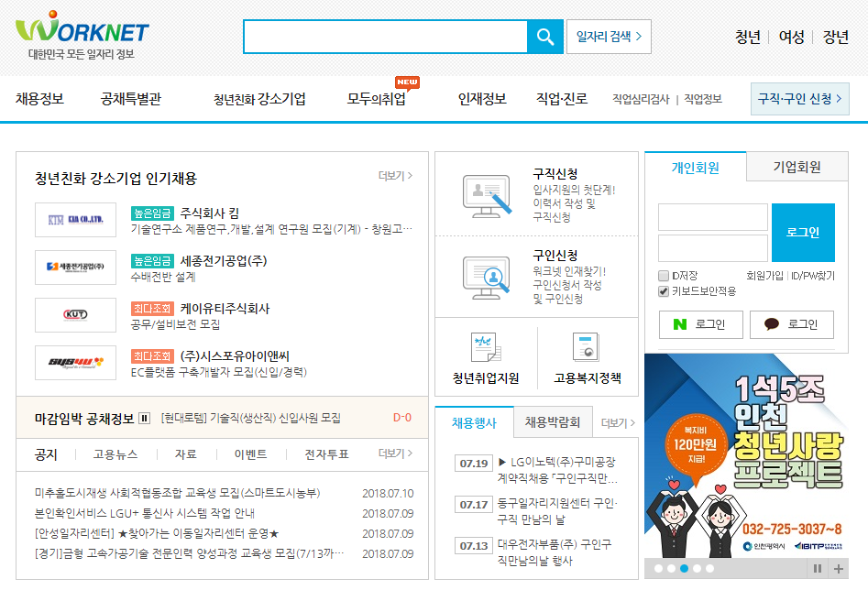Open the 채용정보 menu
Viewport: 868px width, 590px height.
point(39,99)
